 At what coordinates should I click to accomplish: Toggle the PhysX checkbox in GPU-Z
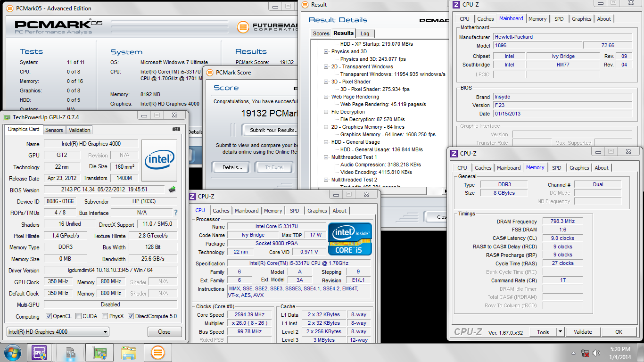(105, 316)
